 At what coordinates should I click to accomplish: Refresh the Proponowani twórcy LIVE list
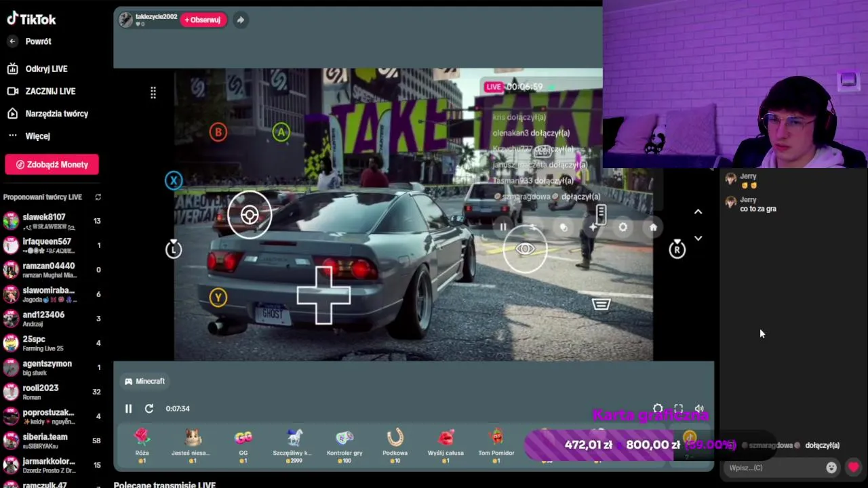(x=98, y=197)
